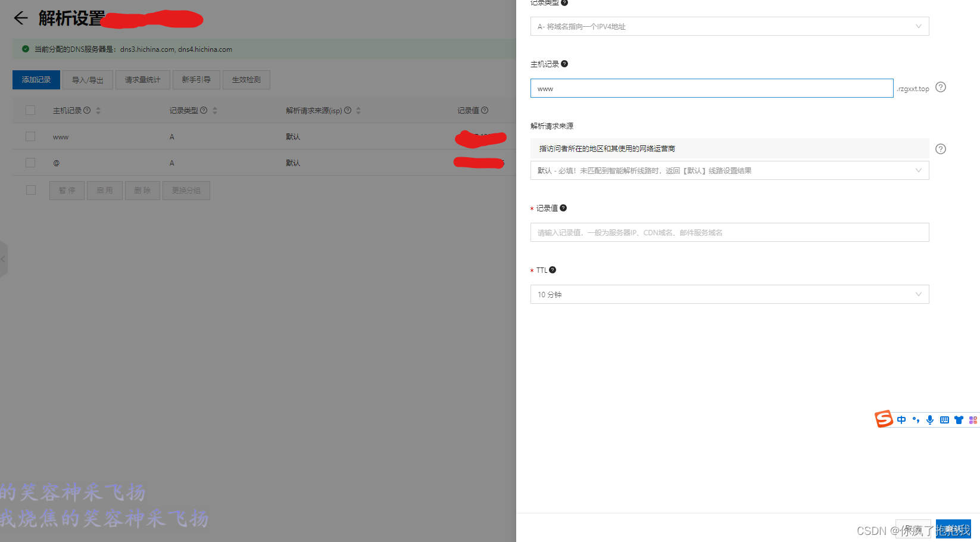The image size is (980, 542).
Task: Click the .rzgxxt.top domain suffix text
Action: tap(913, 89)
